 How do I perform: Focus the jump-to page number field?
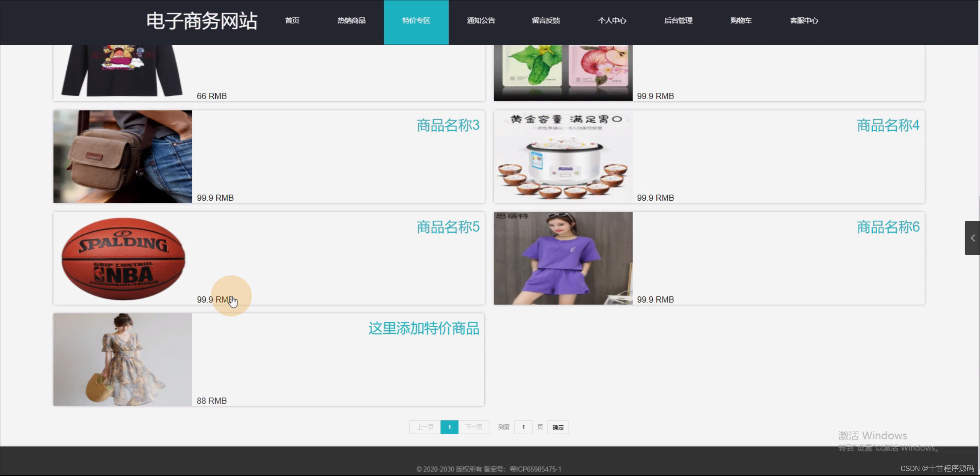(x=523, y=427)
